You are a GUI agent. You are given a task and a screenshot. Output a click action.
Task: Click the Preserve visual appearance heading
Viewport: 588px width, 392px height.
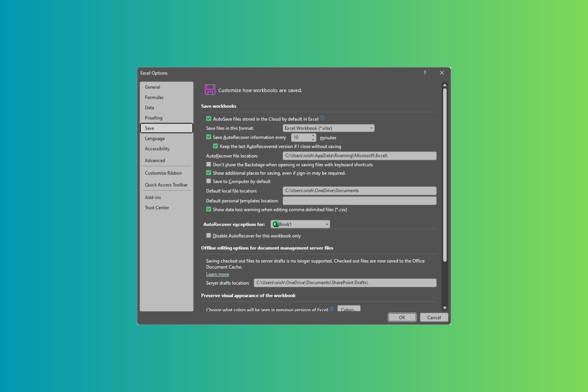[x=248, y=296]
